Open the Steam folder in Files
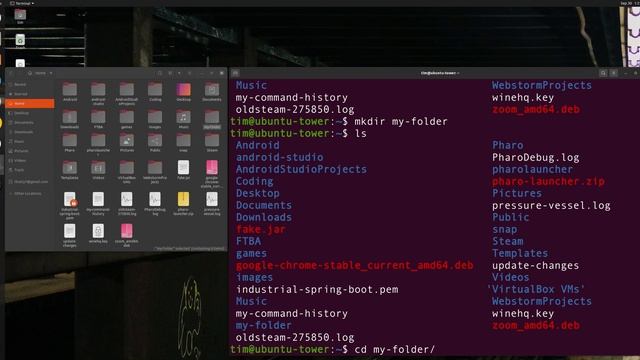Screen dimensions: 640x360 212,141
